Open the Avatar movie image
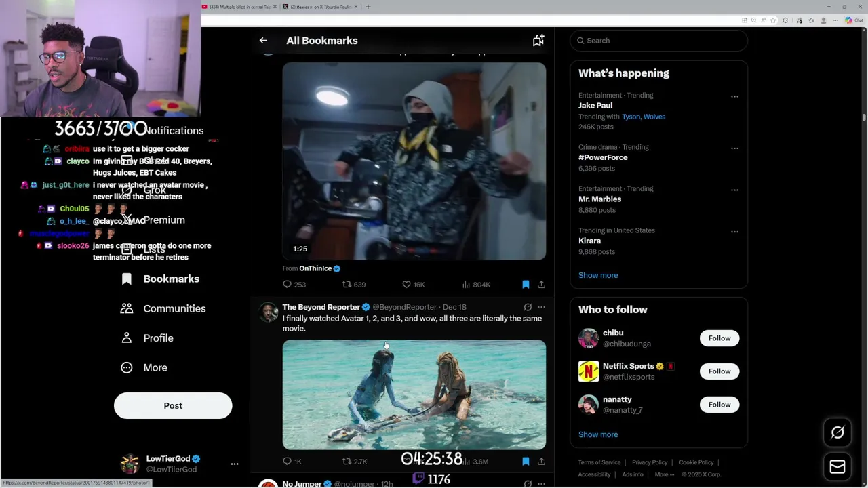Screen dimensions: 868x488 point(414,394)
